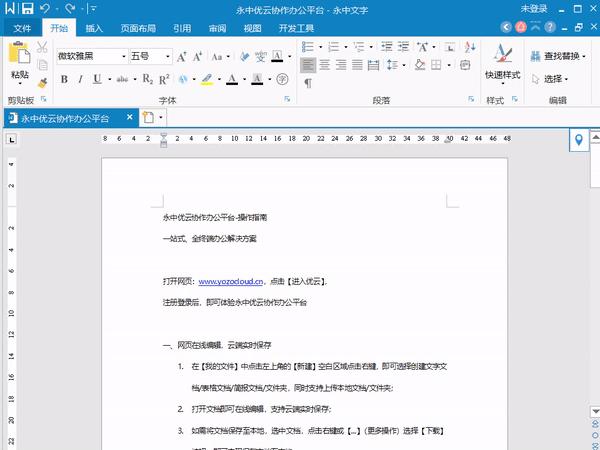Apply Subscript R₂ formatting
The width and height of the screenshot is (600, 450).
pos(148,79)
